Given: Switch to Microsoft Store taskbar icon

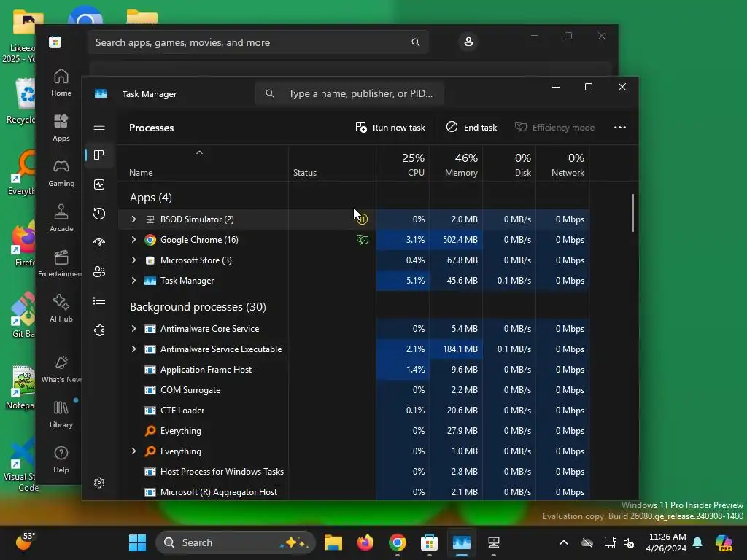Looking at the screenshot, I should pos(429,542).
